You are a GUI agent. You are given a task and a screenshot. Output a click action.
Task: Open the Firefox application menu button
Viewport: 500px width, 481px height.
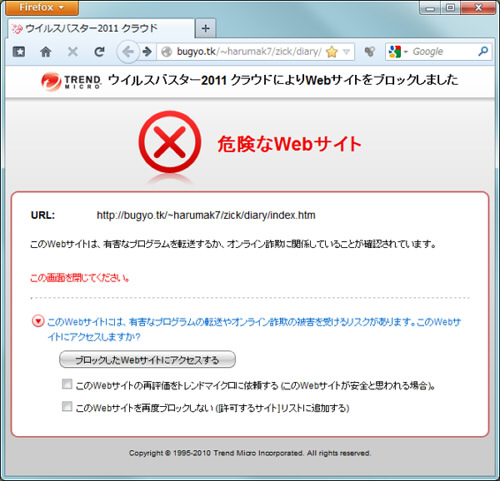[42, 7]
